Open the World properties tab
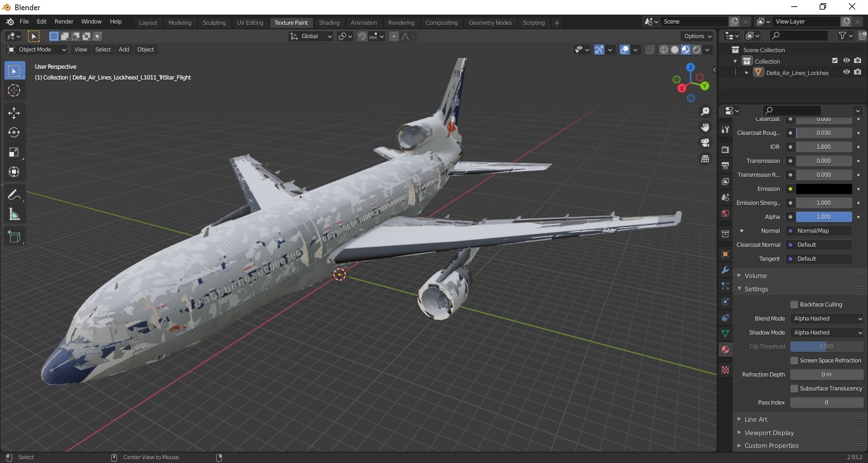The image size is (868, 463). point(725,213)
